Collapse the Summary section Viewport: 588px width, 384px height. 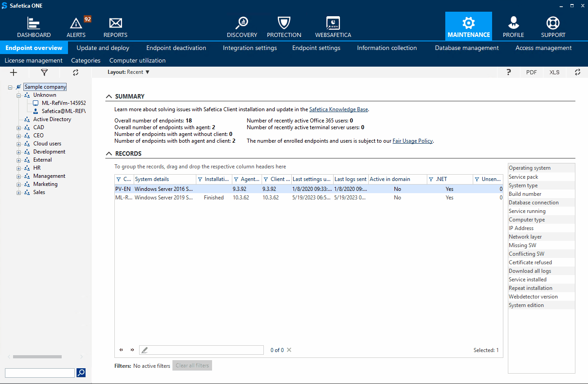click(109, 96)
